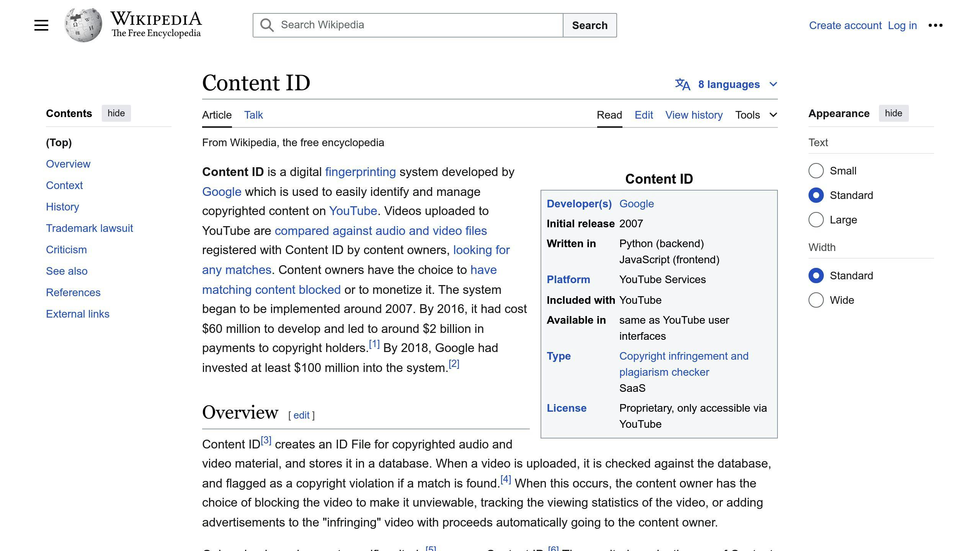Open License link in infobox
980x551 pixels.
(566, 408)
